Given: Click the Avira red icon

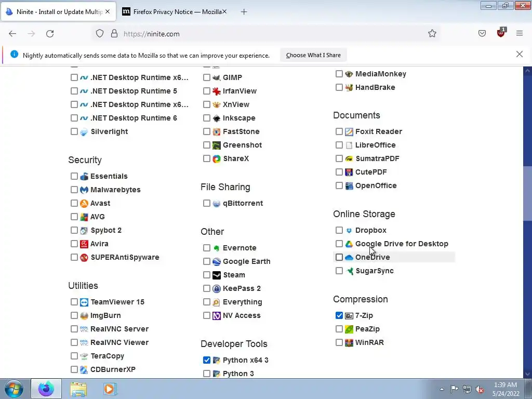Looking at the screenshot, I should click(84, 244).
